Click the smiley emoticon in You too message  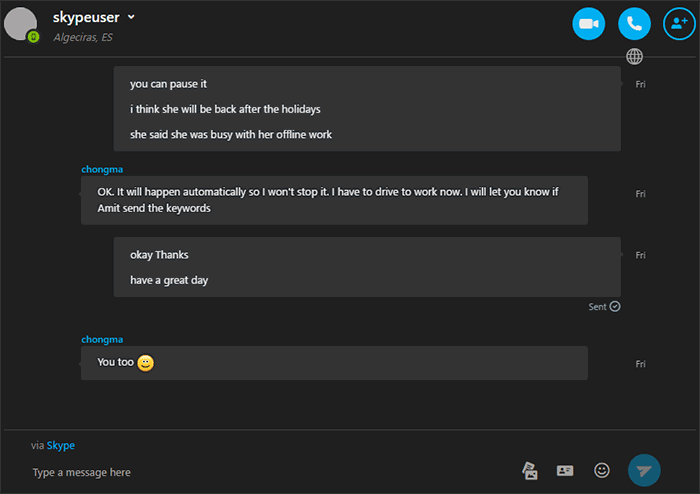(x=146, y=363)
